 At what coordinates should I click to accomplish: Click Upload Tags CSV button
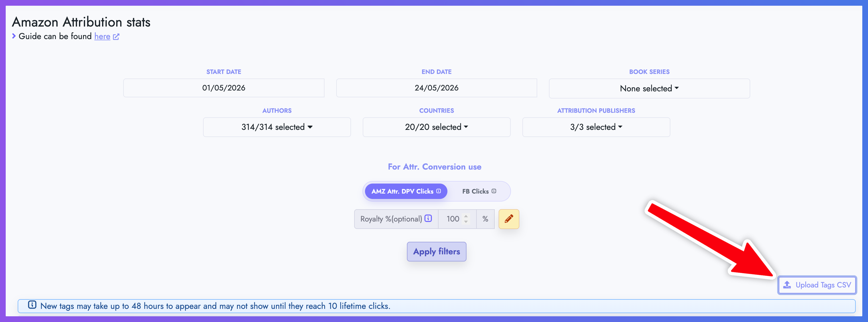tap(817, 285)
